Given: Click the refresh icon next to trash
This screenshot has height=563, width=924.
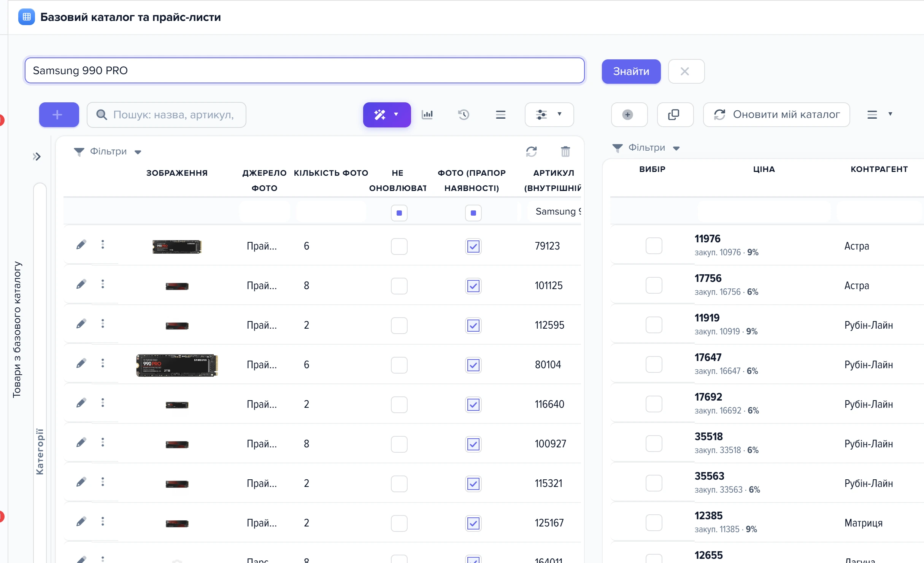Looking at the screenshot, I should coord(531,151).
